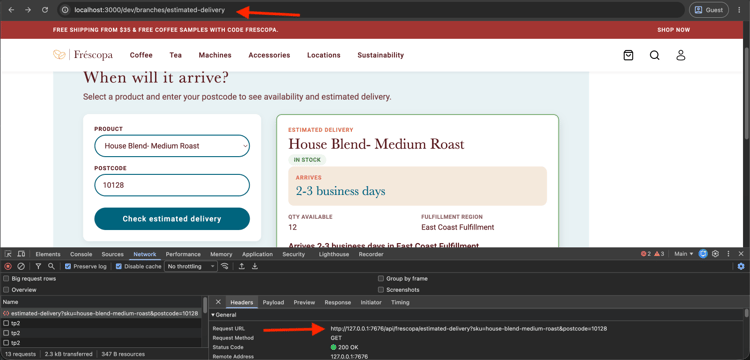Open the Chrome three-dot menu
This screenshot has width=750, height=360.
point(739,10)
